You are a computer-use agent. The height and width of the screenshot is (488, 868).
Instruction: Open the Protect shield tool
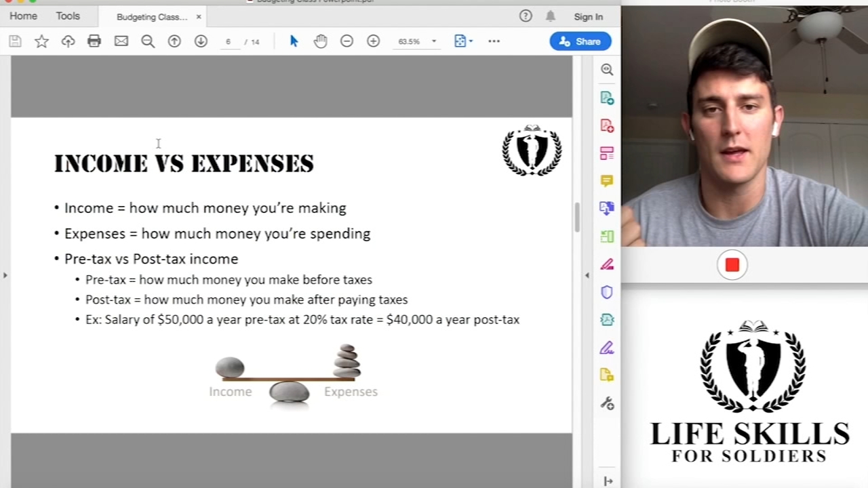[x=607, y=292]
